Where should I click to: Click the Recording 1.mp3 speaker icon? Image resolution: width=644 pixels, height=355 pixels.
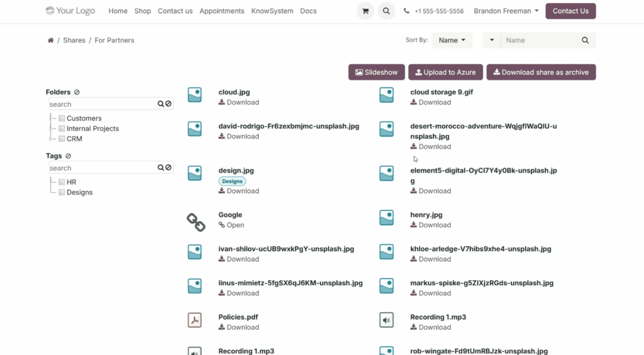click(386, 320)
